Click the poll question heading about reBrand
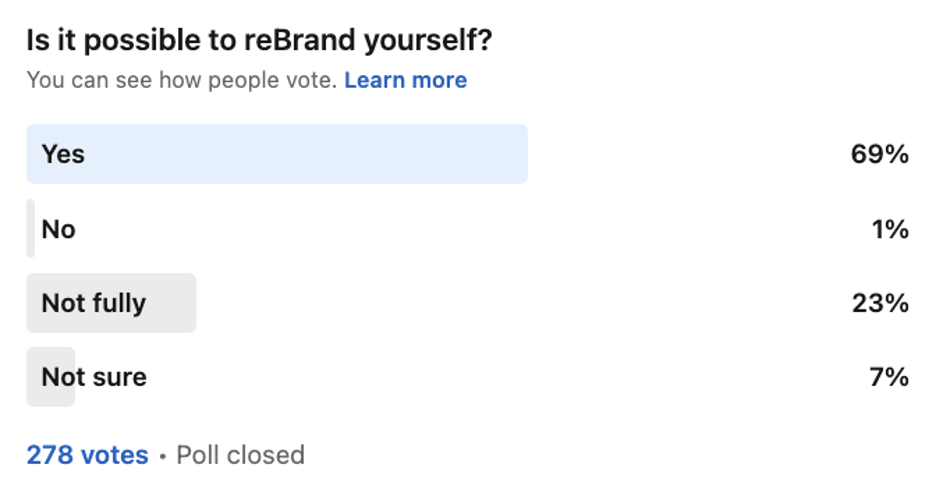The width and height of the screenshot is (936, 482). (x=259, y=41)
